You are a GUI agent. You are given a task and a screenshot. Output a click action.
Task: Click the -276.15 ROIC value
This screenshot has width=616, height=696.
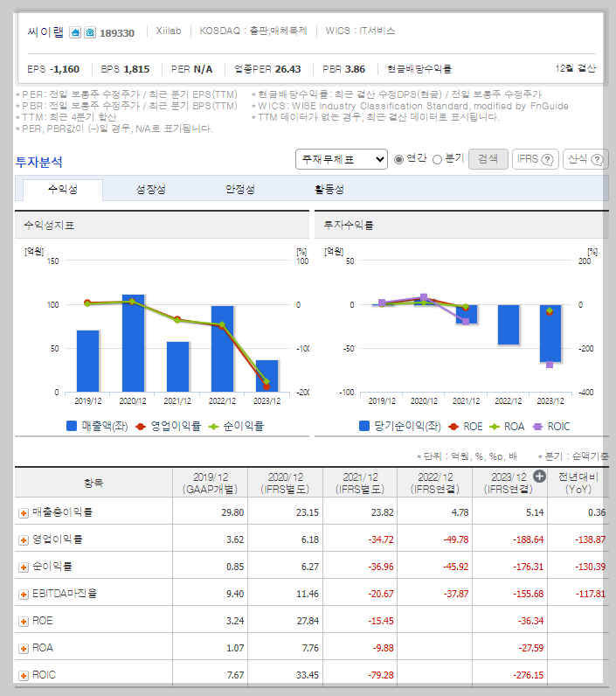(529, 675)
